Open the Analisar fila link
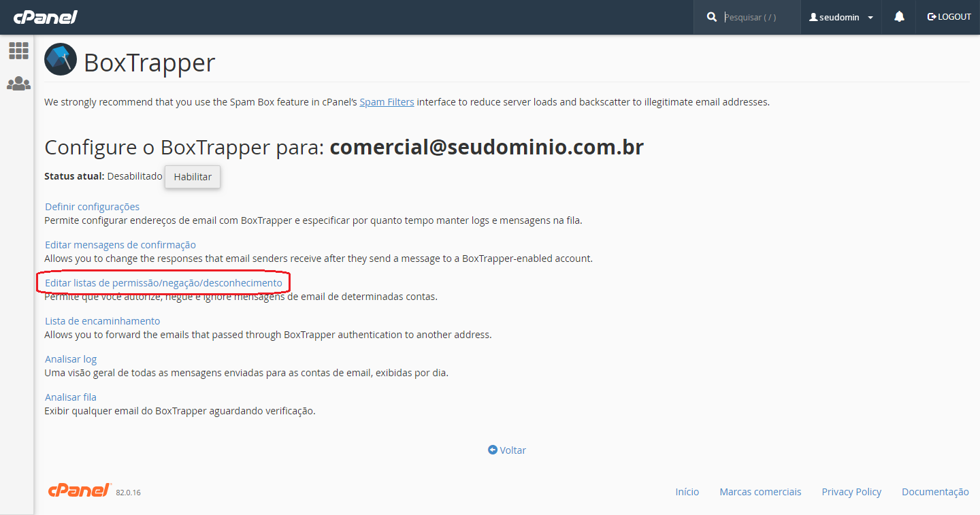980x515 pixels. 71,397
